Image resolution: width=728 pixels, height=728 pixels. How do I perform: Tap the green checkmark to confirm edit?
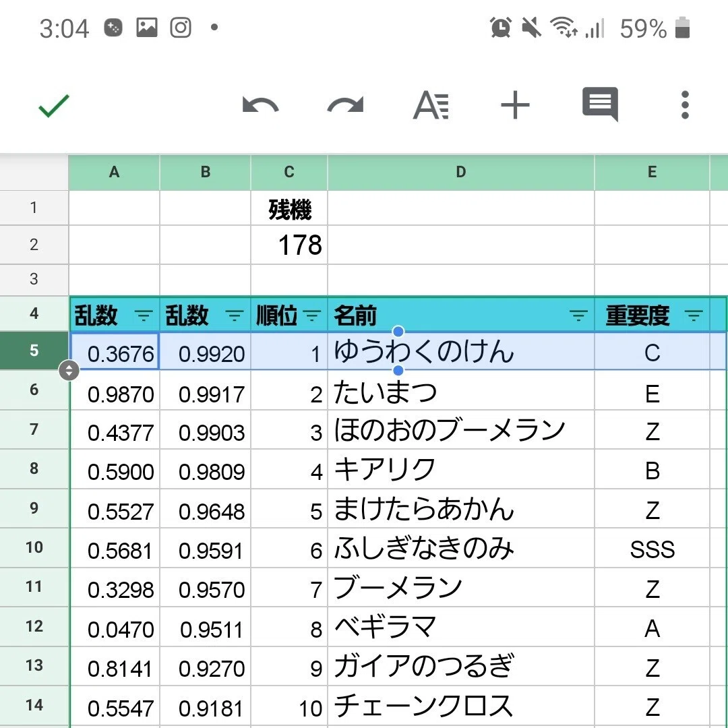(54, 105)
